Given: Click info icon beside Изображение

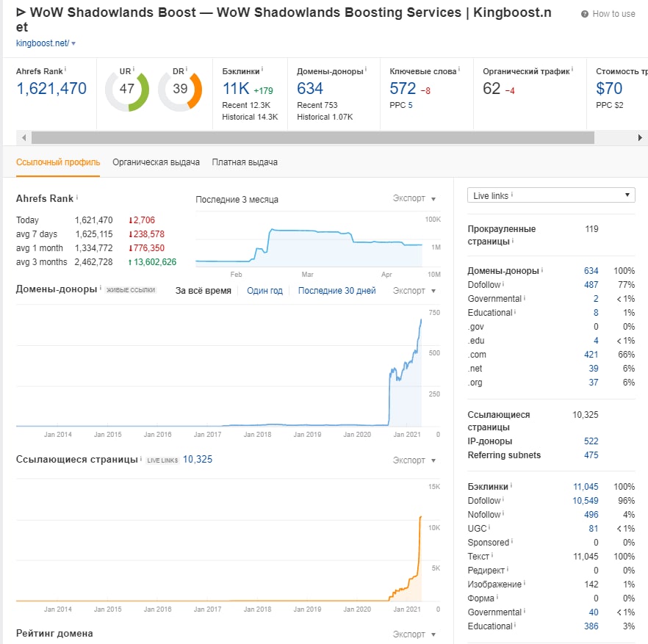Looking at the screenshot, I should click(x=525, y=583).
